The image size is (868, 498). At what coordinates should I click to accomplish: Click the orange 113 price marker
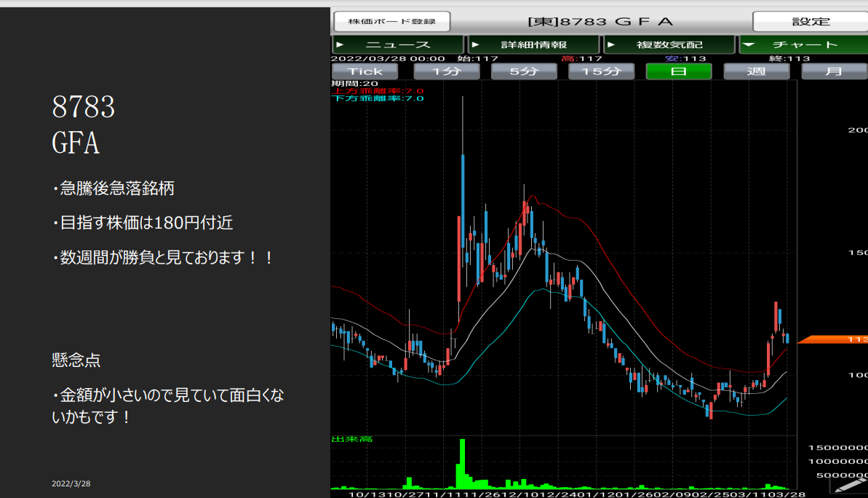(x=832, y=339)
